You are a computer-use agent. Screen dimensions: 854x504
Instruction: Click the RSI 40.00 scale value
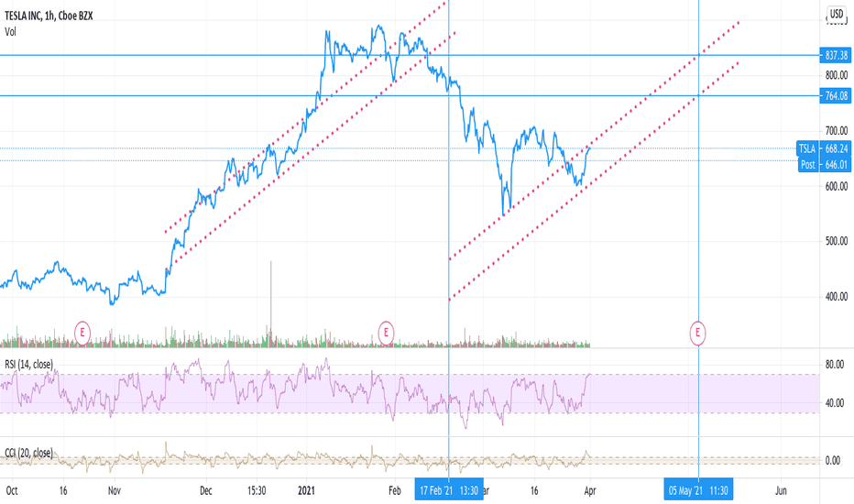tap(835, 403)
